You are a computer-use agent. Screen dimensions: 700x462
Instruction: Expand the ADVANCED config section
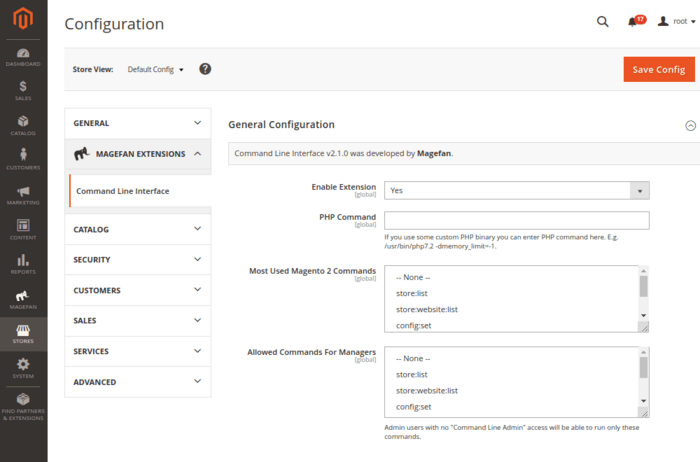click(x=138, y=382)
